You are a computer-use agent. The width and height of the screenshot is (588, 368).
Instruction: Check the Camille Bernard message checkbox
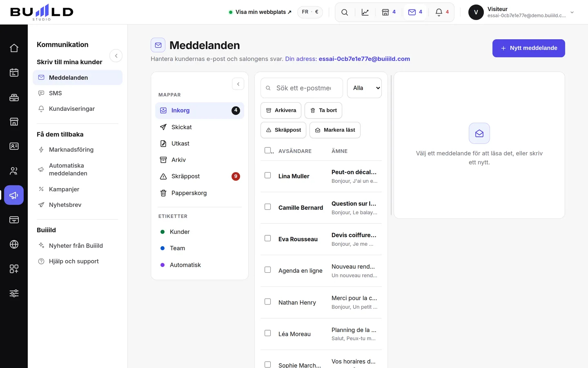tap(267, 206)
